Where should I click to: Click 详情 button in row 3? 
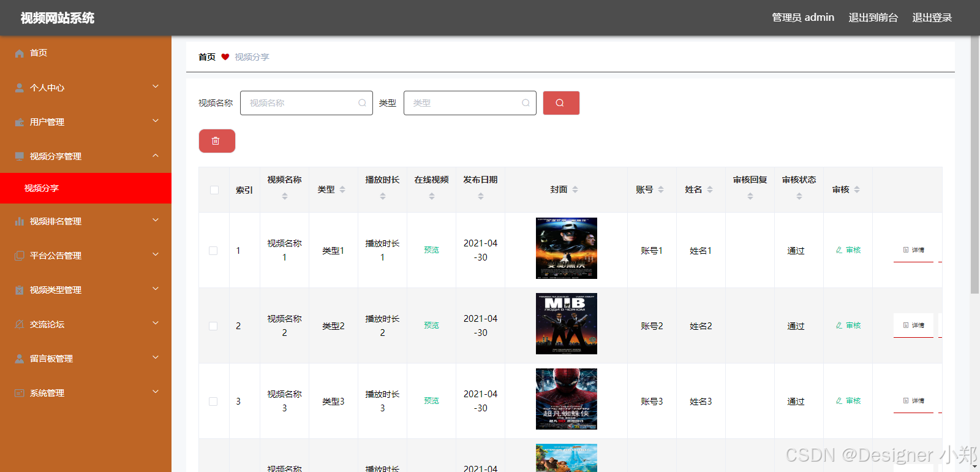click(913, 401)
